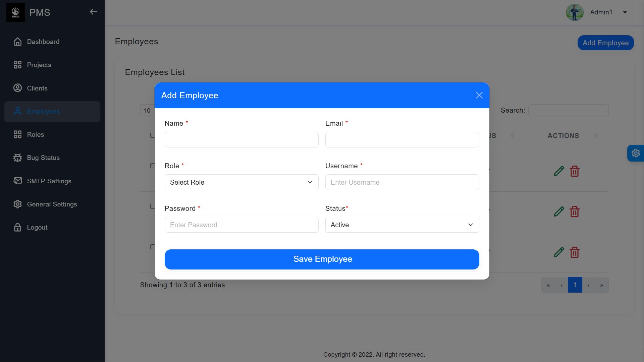Go to the Projects menu item
644x362 pixels.
(39, 65)
